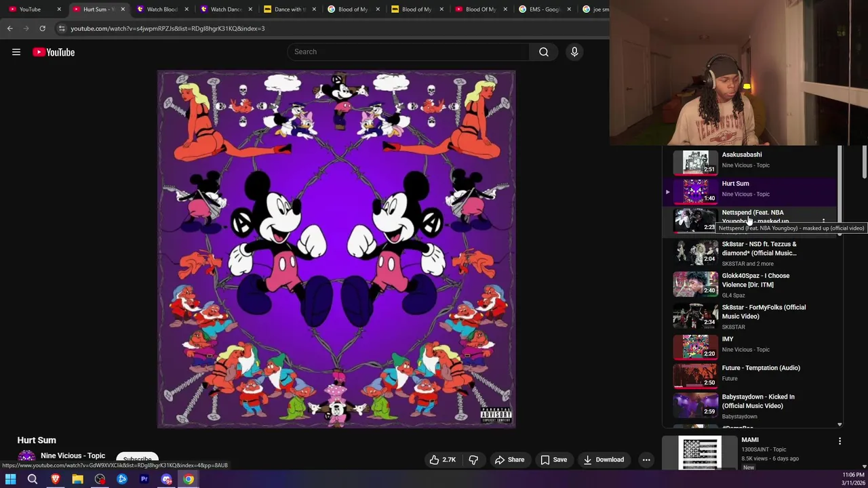
Task: Switch to the EMS - Google tab
Action: coord(545,9)
